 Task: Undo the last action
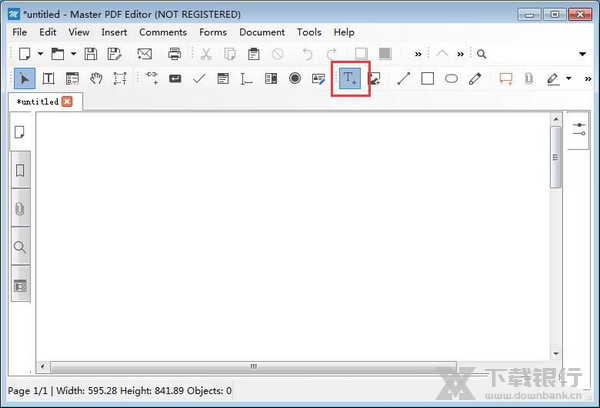(x=307, y=54)
